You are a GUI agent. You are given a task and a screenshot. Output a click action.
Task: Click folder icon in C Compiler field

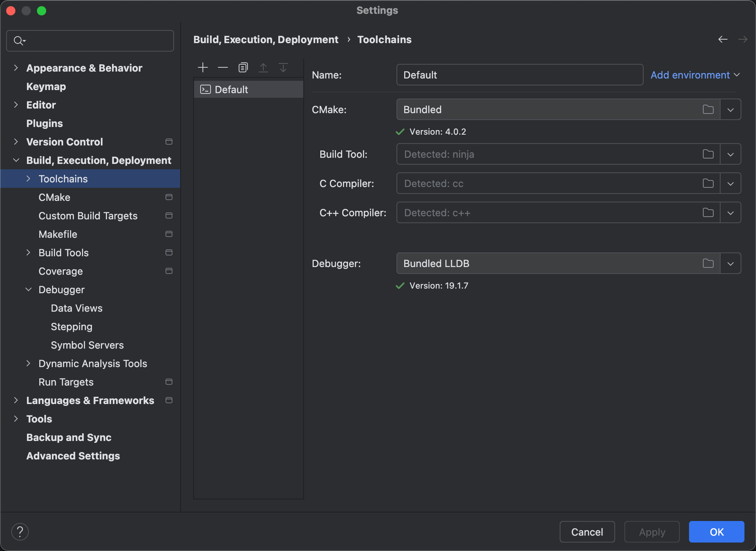pyautogui.click(x=708, y=184)
